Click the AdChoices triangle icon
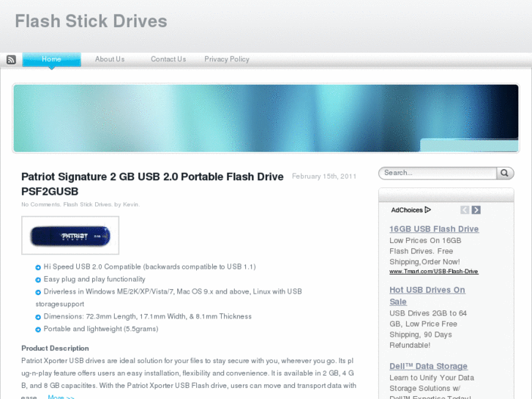This screenshot has width=532, height=399. point(428,210)
